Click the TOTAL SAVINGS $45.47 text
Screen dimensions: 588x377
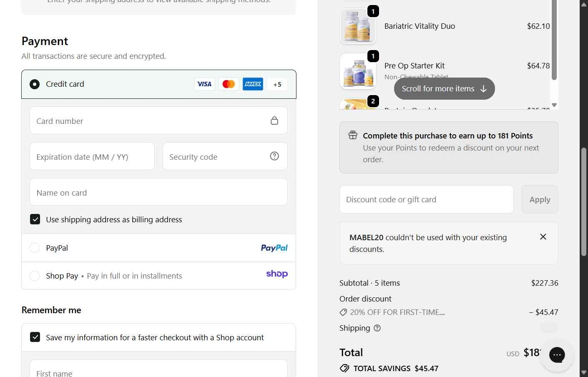(396, 368)
